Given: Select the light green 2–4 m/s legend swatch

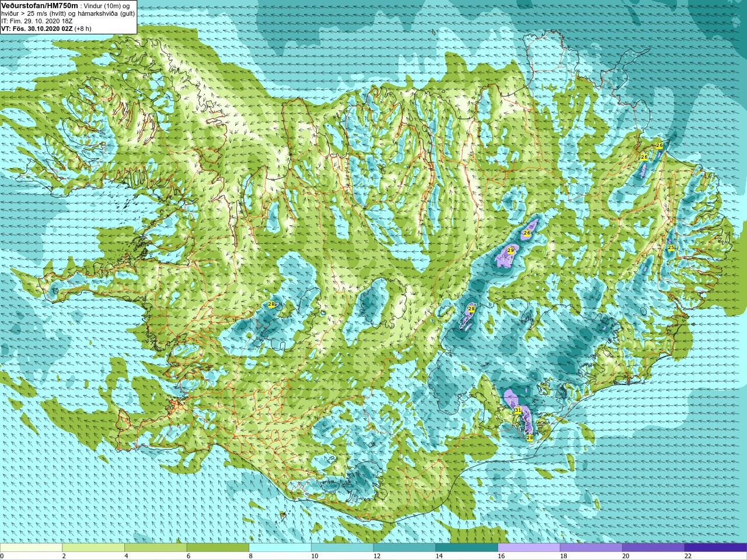Looking at the screenshot, I should 93,548.
